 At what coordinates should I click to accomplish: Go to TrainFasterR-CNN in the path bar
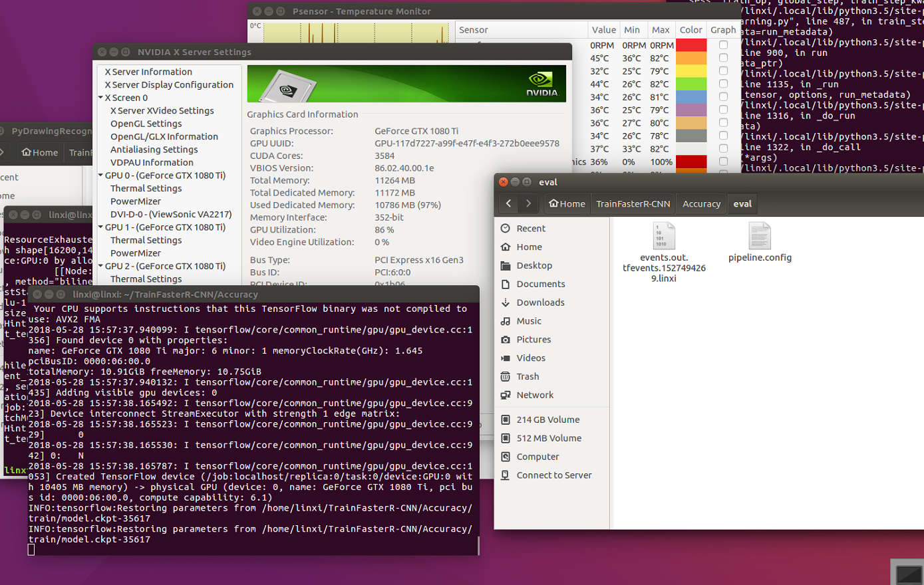633,203
